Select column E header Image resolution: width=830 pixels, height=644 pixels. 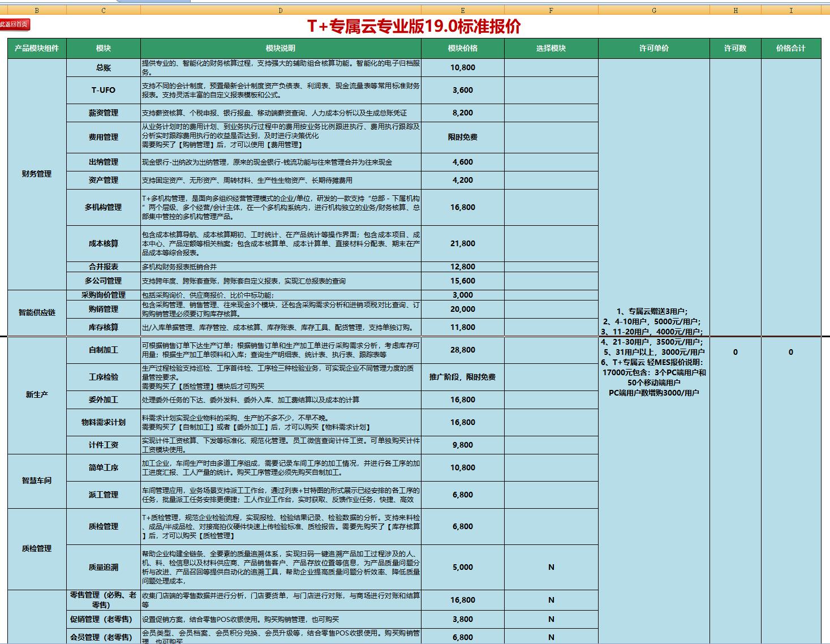(463, 10)
